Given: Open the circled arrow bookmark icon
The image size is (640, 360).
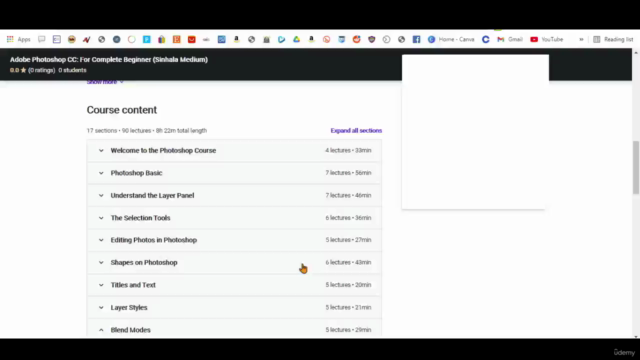Looking at the screenshot, I should tap(387, 40).
